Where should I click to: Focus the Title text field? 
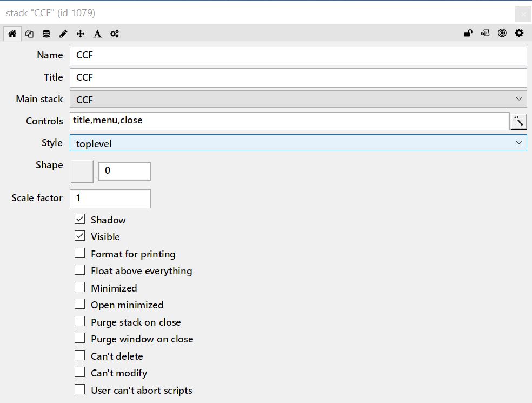point(298,77)
